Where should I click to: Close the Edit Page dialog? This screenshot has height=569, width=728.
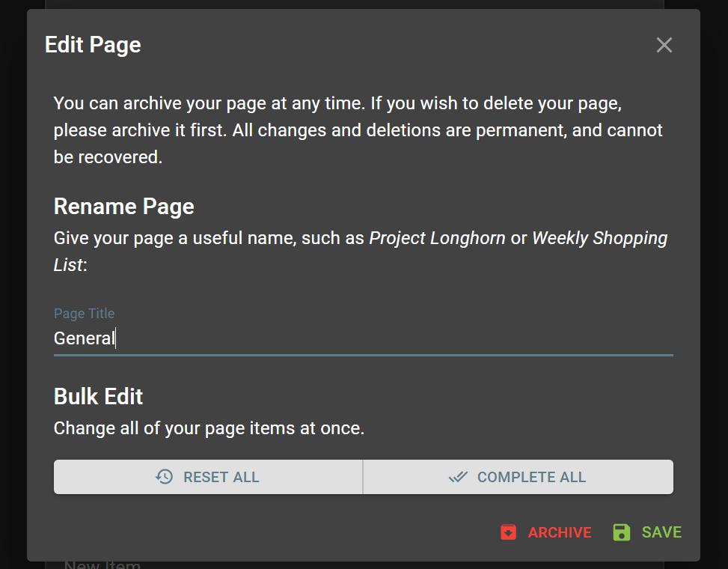click(x=664, y=45)
